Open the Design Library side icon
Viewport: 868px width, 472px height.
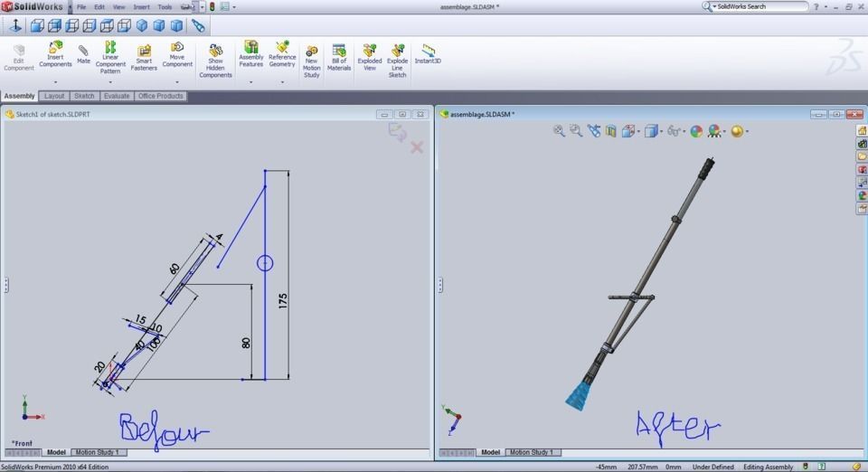(x=862, y=144)
